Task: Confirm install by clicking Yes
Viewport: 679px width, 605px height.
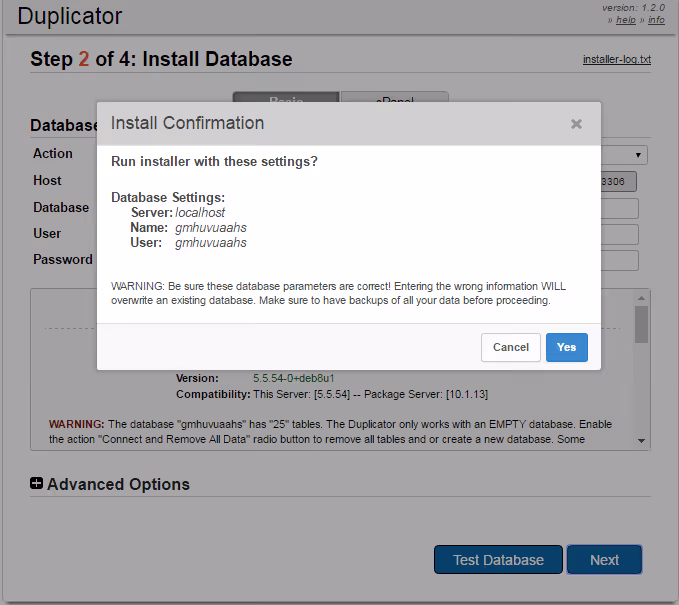Action: click(566, 347)
